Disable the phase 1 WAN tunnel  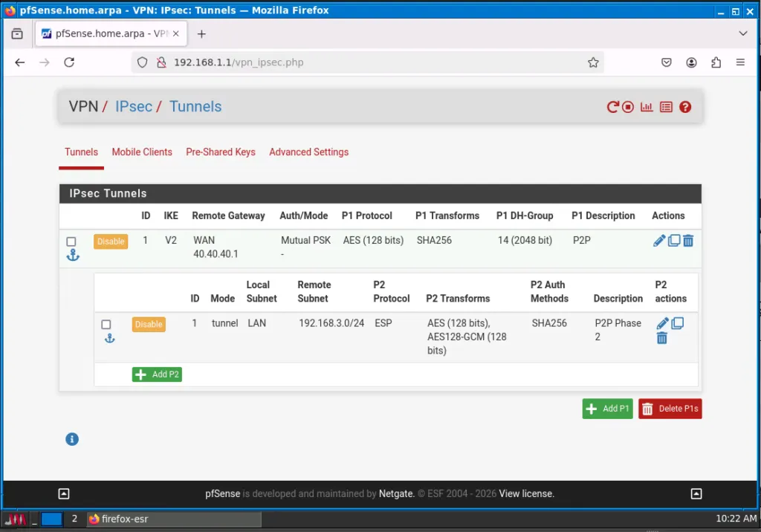tap(111, 241)
